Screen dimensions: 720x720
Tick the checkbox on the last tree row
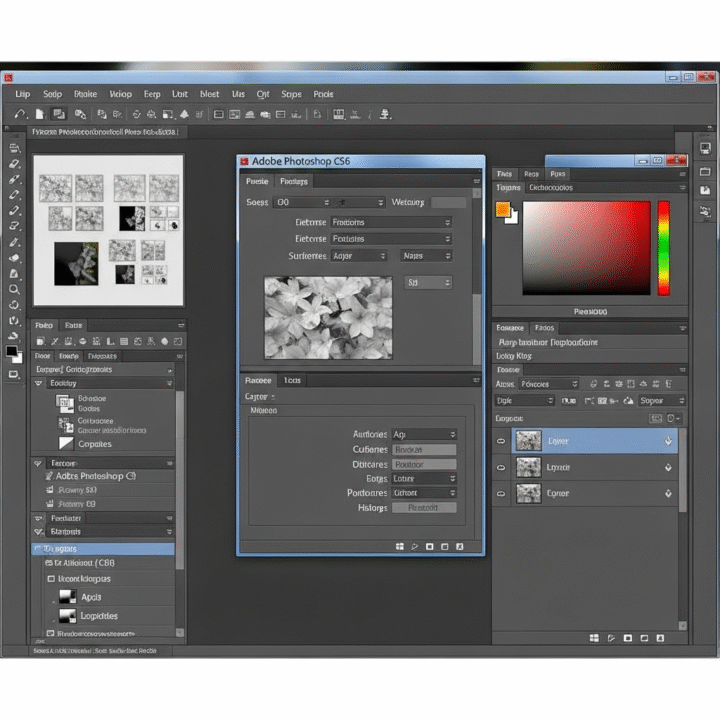click(x=51, y=634)
